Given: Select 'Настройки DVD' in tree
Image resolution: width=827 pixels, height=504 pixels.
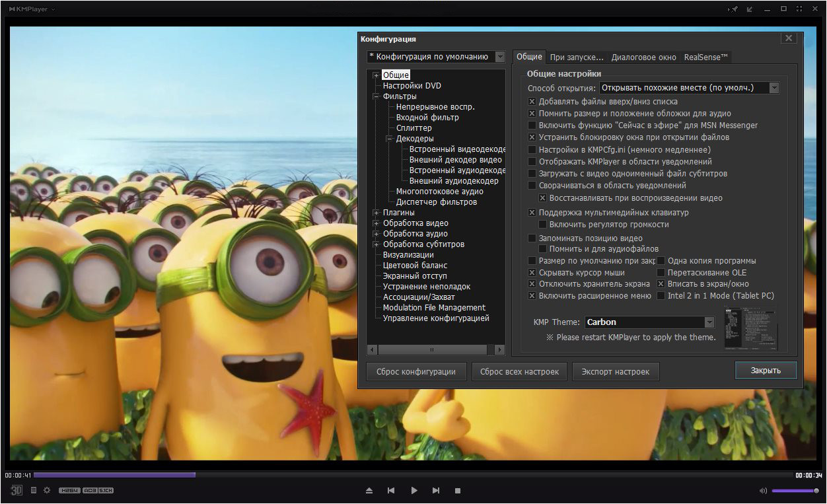Looking at the screenshot, I should pos(412,86).
